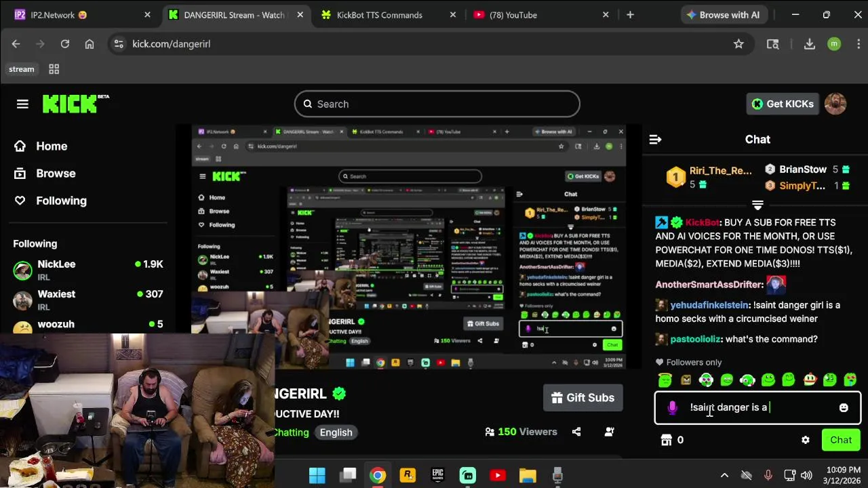868x488 pixels.
Task: Open Epic Games launcher from taskbar
Action: (437, 475)
